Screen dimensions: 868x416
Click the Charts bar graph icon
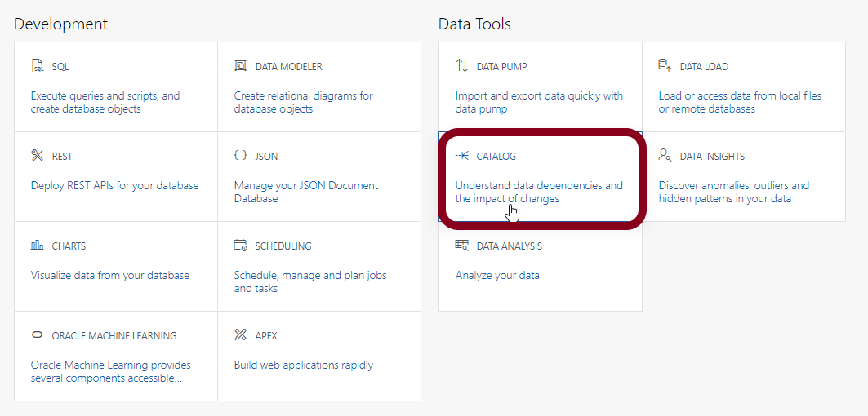point(37,245)
